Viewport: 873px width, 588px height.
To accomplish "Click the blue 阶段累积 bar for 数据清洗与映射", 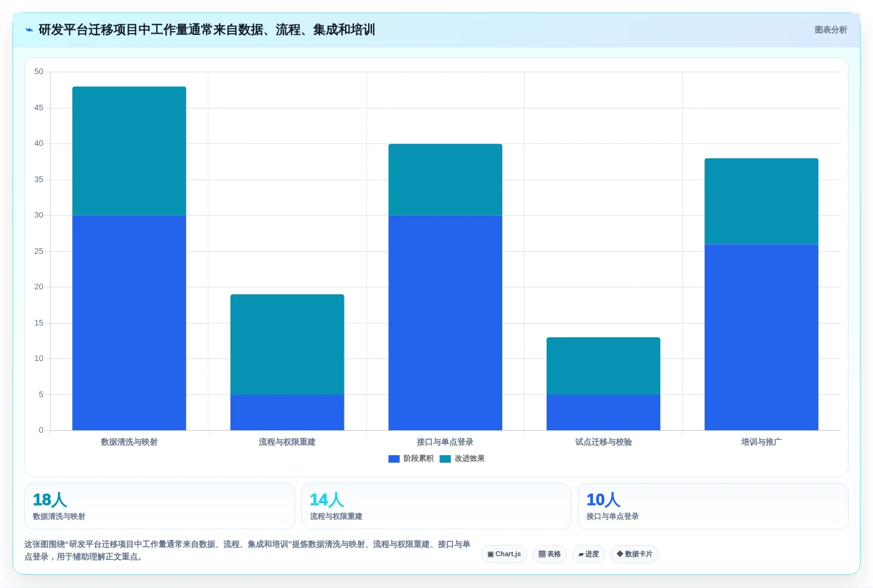I will click(129, 323).
